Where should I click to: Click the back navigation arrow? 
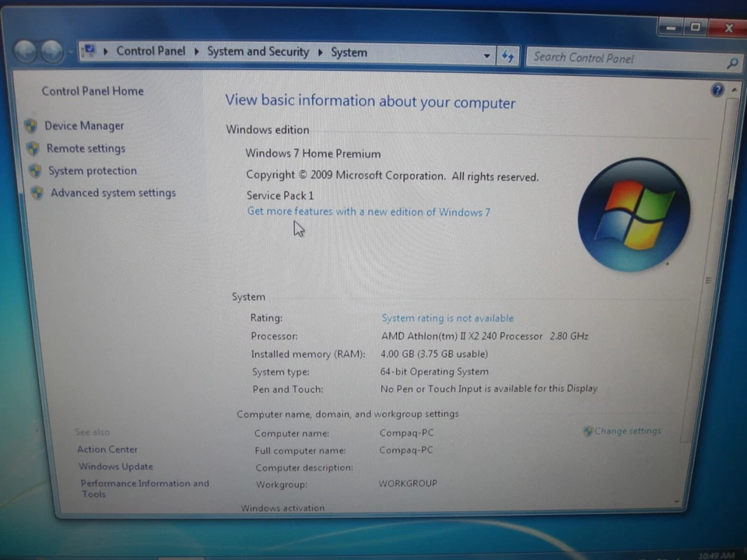click(x=26, y=51)
